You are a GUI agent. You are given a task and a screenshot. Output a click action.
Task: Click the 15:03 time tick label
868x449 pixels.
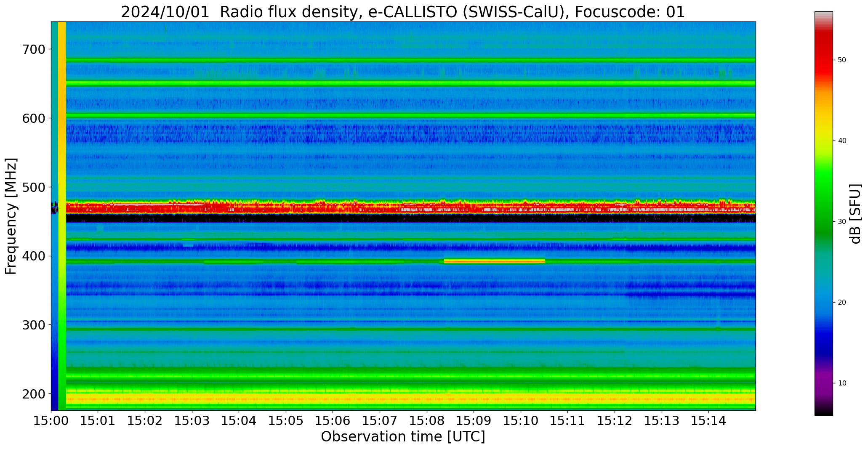(192, 421)
